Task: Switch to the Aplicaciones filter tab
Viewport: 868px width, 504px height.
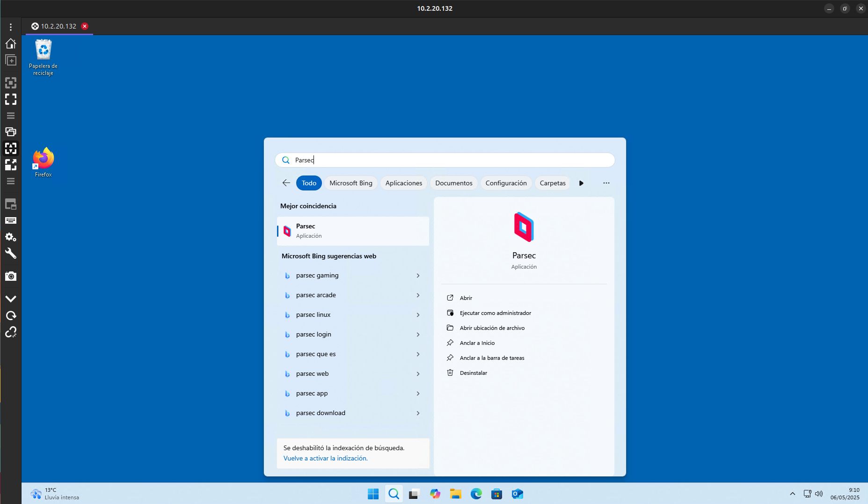Action: point(403,183)
